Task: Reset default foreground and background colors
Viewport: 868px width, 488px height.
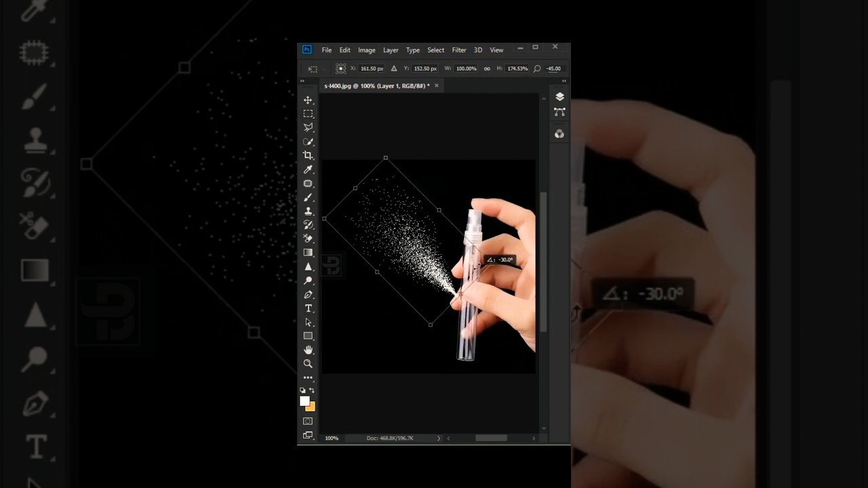Action: click(x=302, y=390)
